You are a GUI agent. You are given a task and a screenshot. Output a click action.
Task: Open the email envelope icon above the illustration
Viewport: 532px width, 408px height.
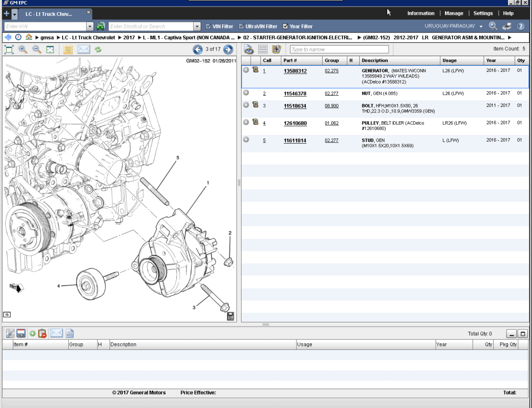point(84,49)
